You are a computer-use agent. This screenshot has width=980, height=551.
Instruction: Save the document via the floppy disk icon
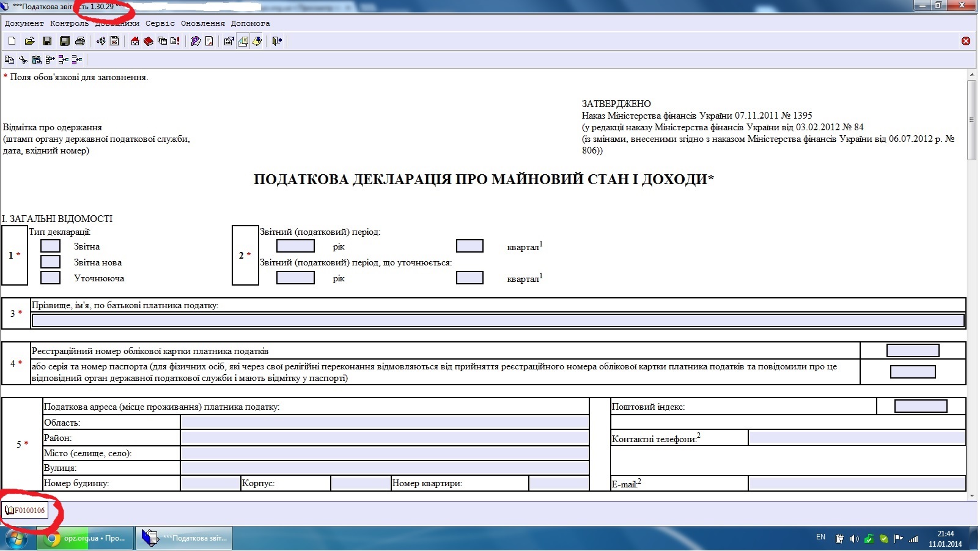pyautogui.click(x=47, y=41)
